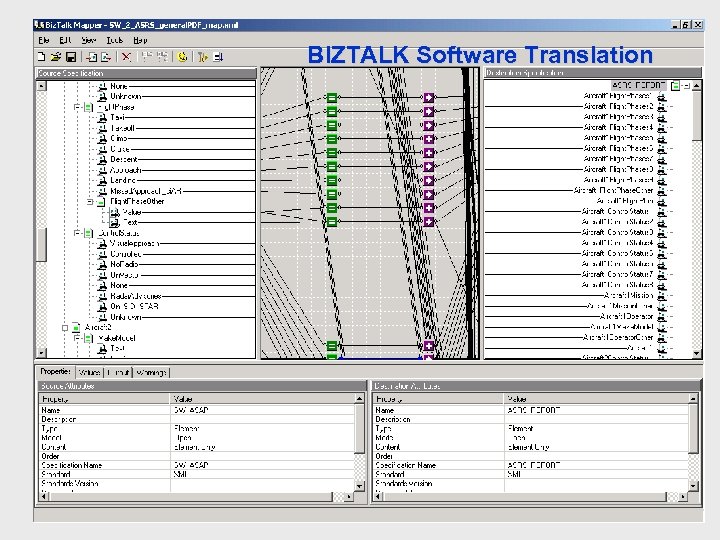Screen dimensions: 720x540
Task: Select the On SID STAR field
Action: (135, 306)
